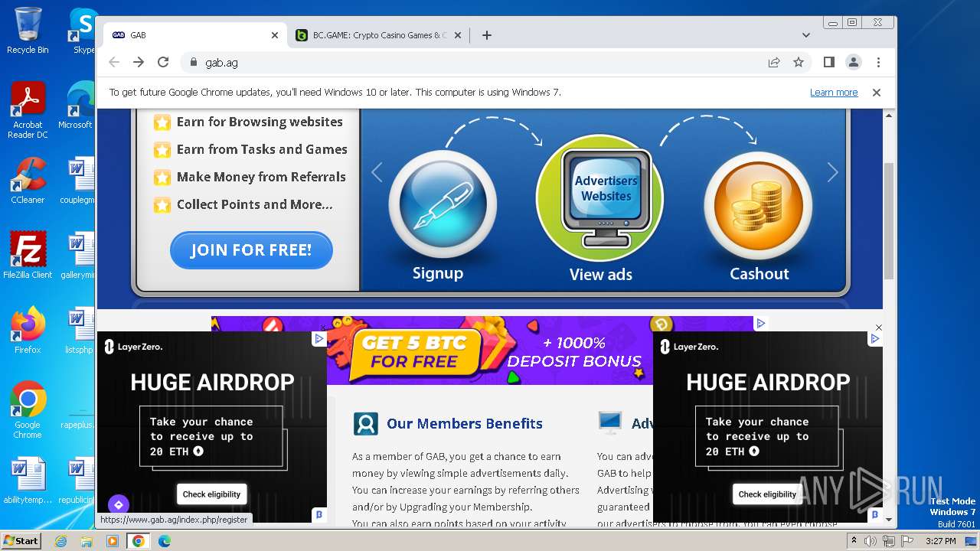Open FileZilla Client desktop icon
The image size is (980, 551).
pos(28,255)
